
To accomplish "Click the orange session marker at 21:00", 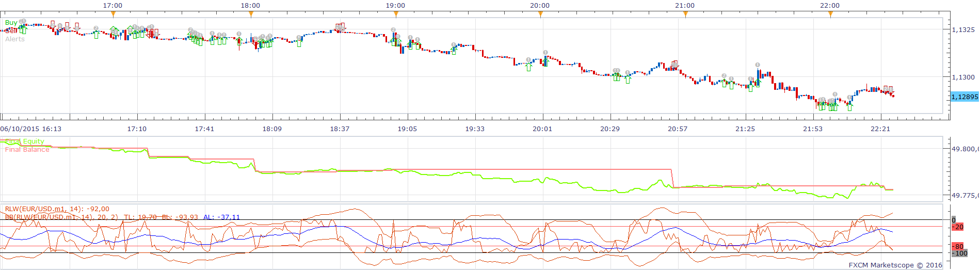I will pos(685,14).
